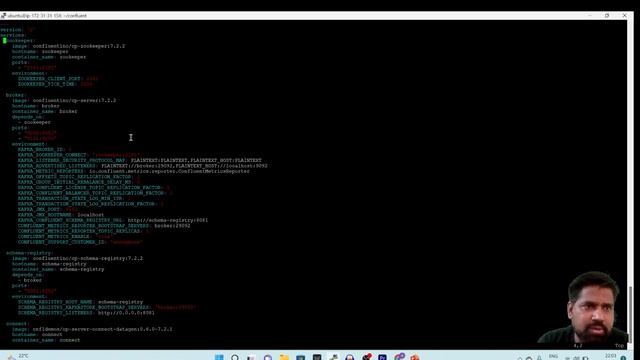This screenshot has height=360, width=640.
Task: Click the ENG language indicator in the tray
Action: point(553,356)
